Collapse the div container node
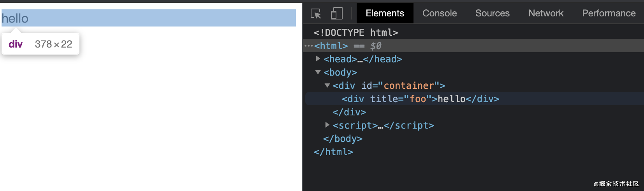Image resolution: width=644 pixels, height=191 pixels. coord(327,85)
